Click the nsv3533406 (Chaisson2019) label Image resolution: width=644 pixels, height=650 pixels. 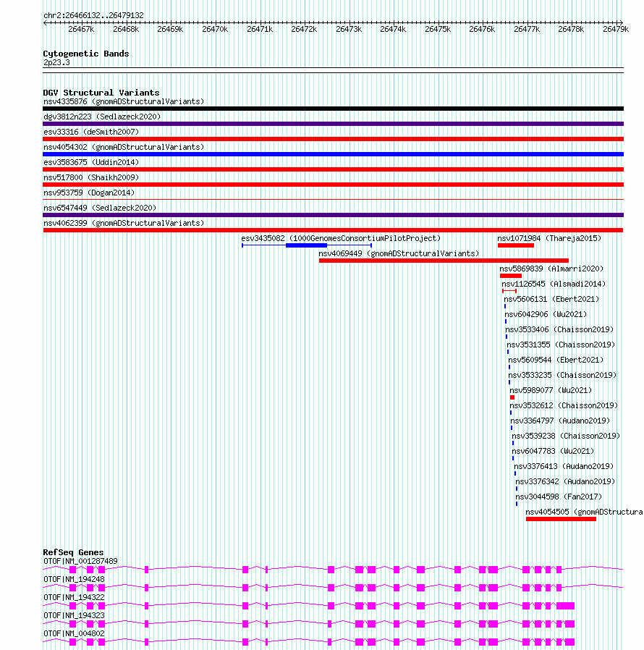[559, 329]
